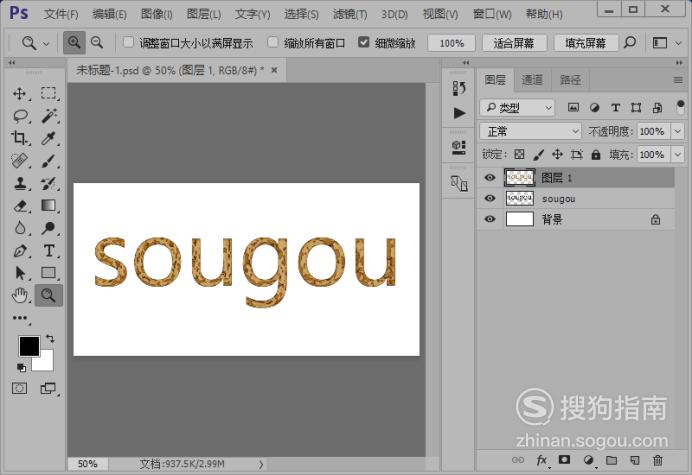The height and width of the screenshot is (475, 692).
Task: Click the delete layer trash icon
Action: click(658, 460)
